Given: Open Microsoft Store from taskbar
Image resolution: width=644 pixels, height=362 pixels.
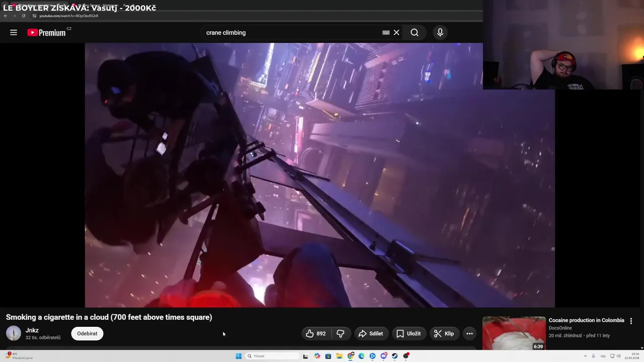Looking at the screenshot, I should (328, 356).
